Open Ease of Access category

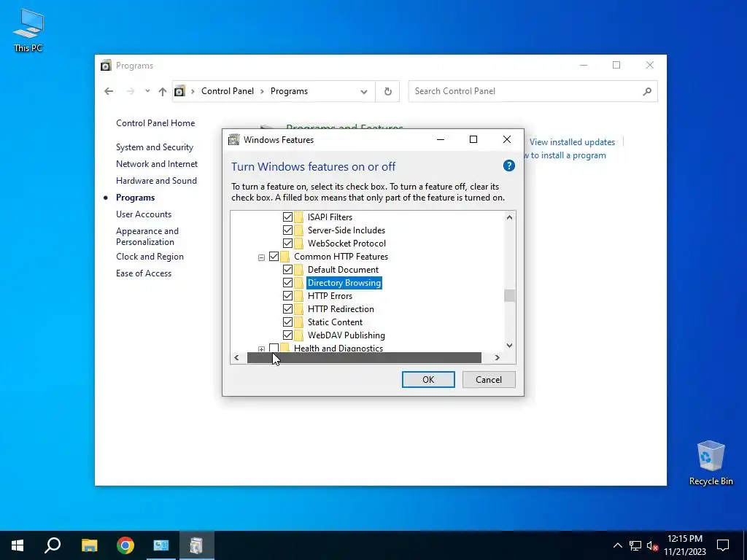[144, 273]
